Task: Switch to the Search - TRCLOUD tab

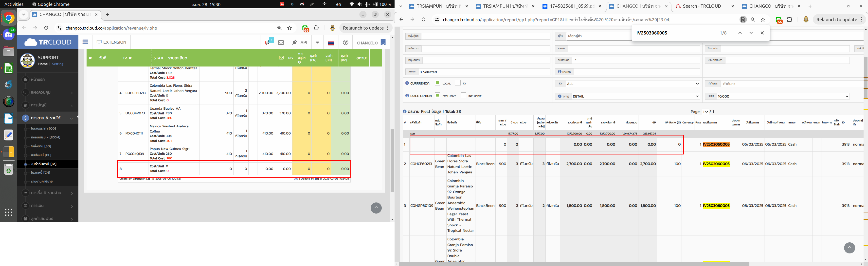Action: pyautogui.click(x=704, y=6)
